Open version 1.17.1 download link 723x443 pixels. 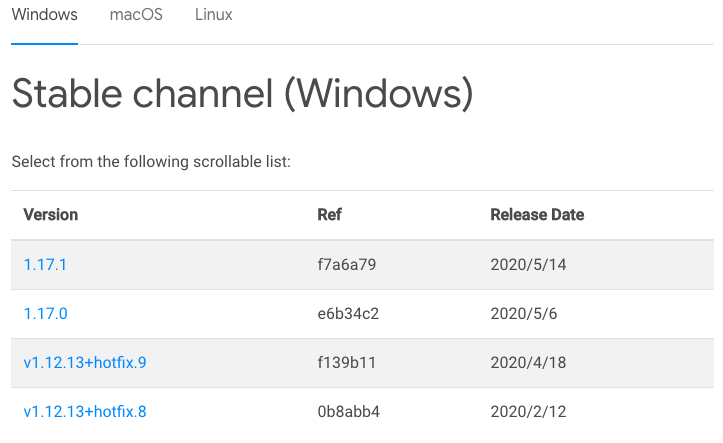click(45, 265)
